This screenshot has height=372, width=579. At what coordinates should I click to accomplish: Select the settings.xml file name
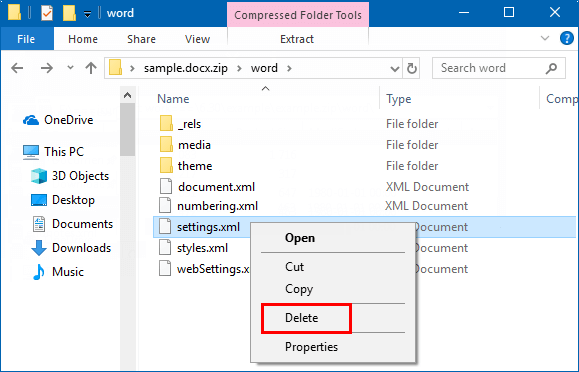click(209, 227)
